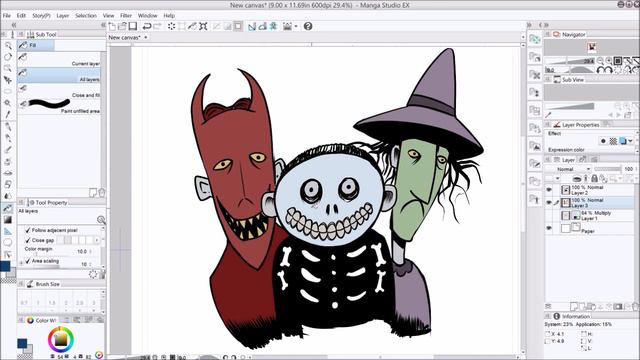Click the Navigator rotate left icon
The height and width of the screenshot is (360, 640).
600,70
